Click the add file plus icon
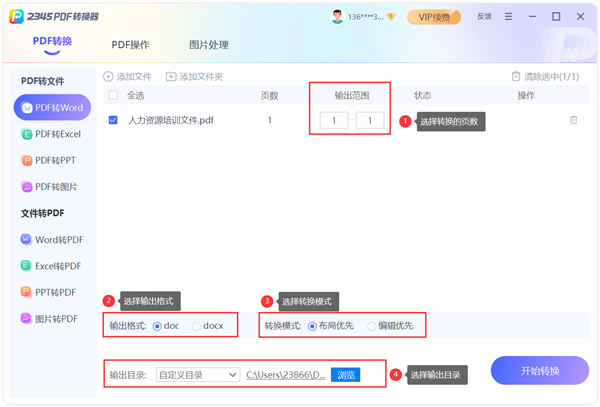600x407 pixels. click(108, 77)
